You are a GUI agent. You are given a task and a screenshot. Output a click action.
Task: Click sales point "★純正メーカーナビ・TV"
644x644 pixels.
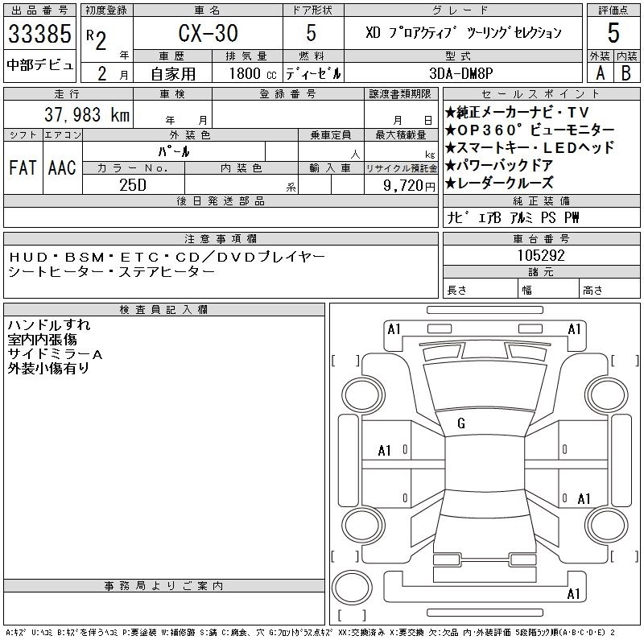pos(517,112)
